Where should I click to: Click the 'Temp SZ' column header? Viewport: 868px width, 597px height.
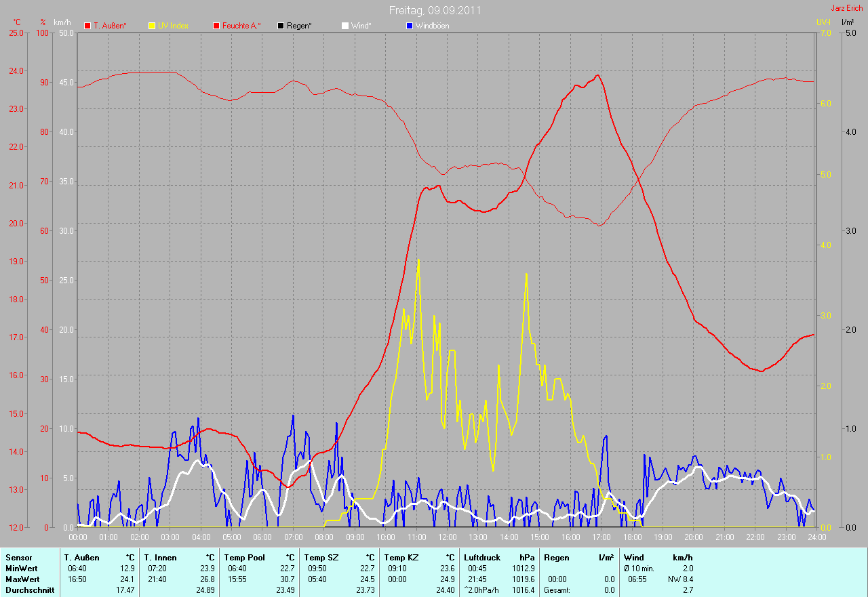pyautogui.click(x=320, y=558)
